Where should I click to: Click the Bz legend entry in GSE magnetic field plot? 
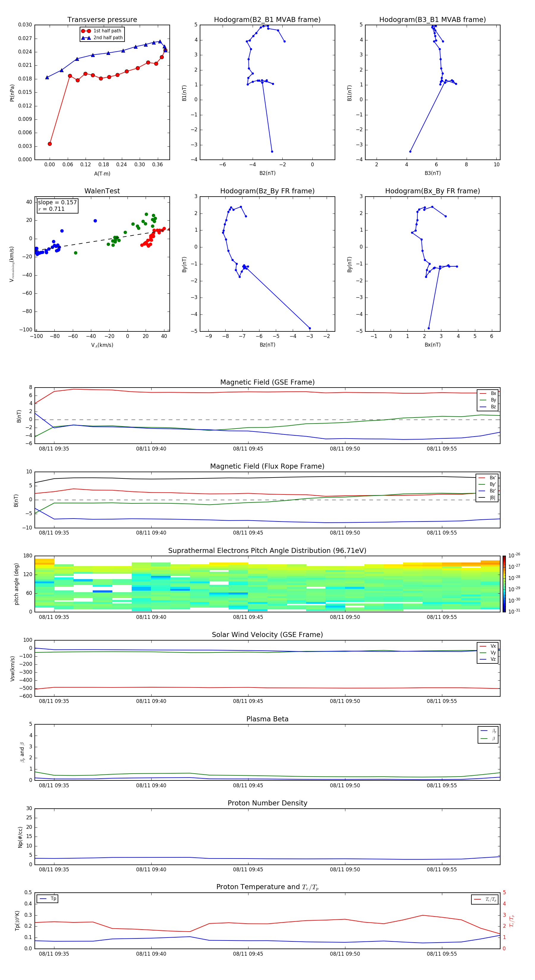(x=488, y=407)
